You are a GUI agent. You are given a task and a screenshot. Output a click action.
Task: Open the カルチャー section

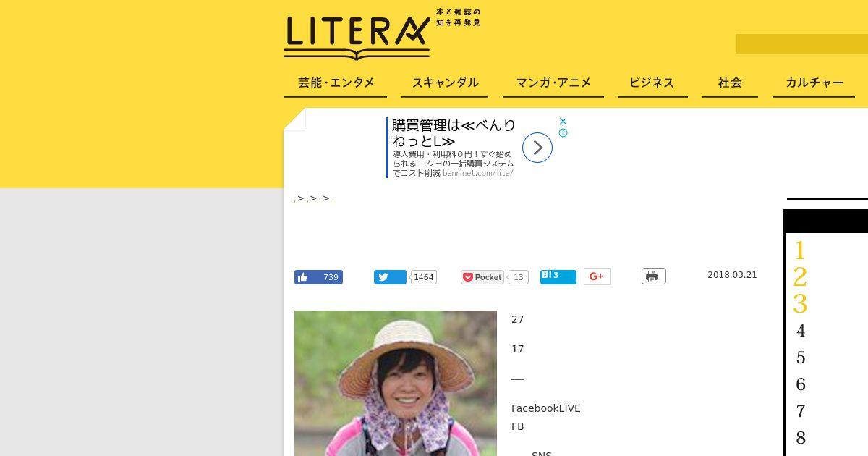coord(814,83)
